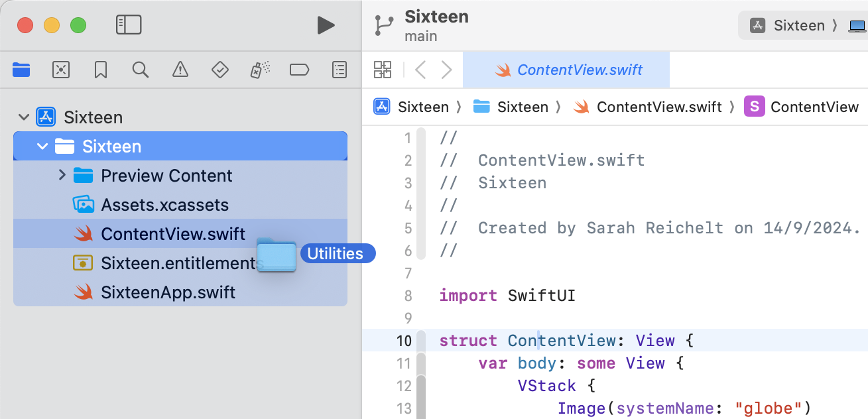Click the minimap grid editor options icon
This screenshot has height=419, width=868.
click(383, 70)
